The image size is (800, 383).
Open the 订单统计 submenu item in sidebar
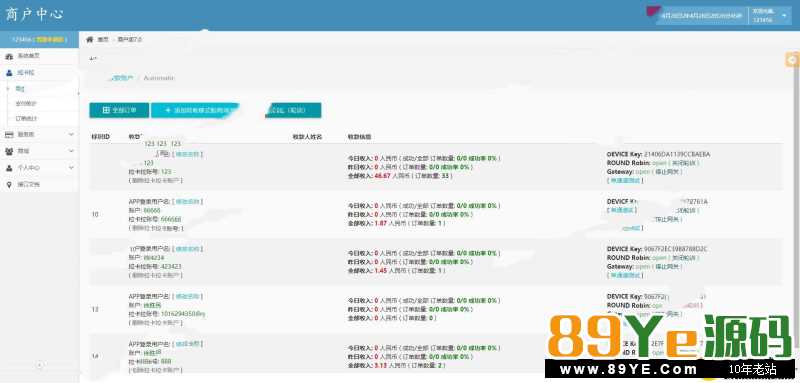(x=26, y=118)
